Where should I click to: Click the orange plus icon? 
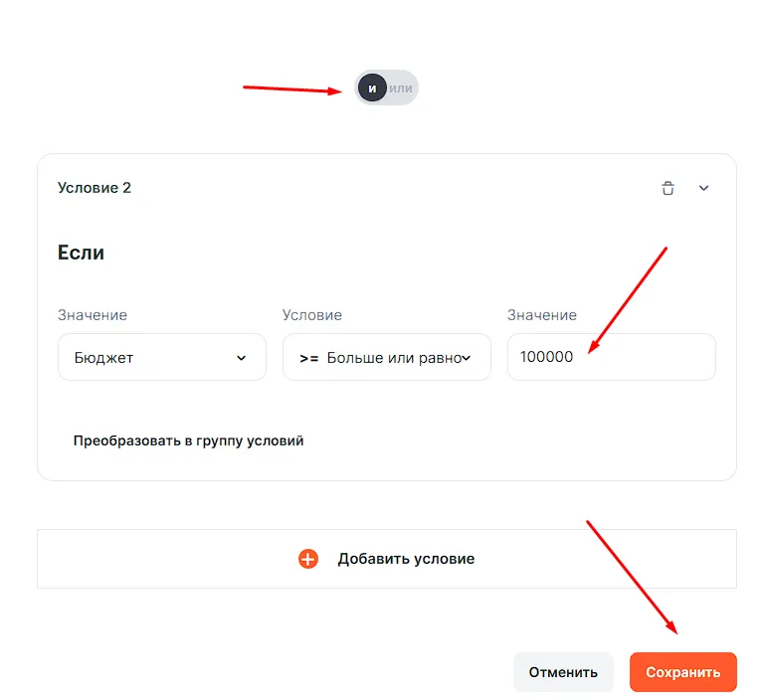pos(308,559)
